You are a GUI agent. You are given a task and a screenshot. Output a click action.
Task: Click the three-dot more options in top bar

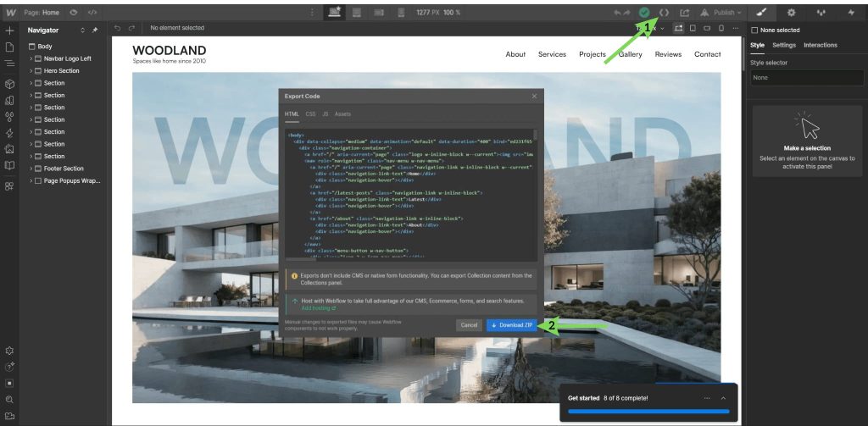tap(312, 12)
